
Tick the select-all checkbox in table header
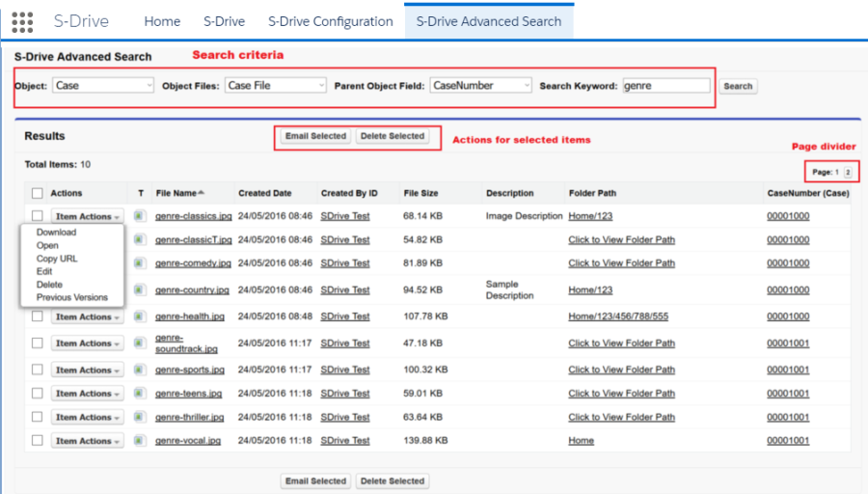(38, 193)
